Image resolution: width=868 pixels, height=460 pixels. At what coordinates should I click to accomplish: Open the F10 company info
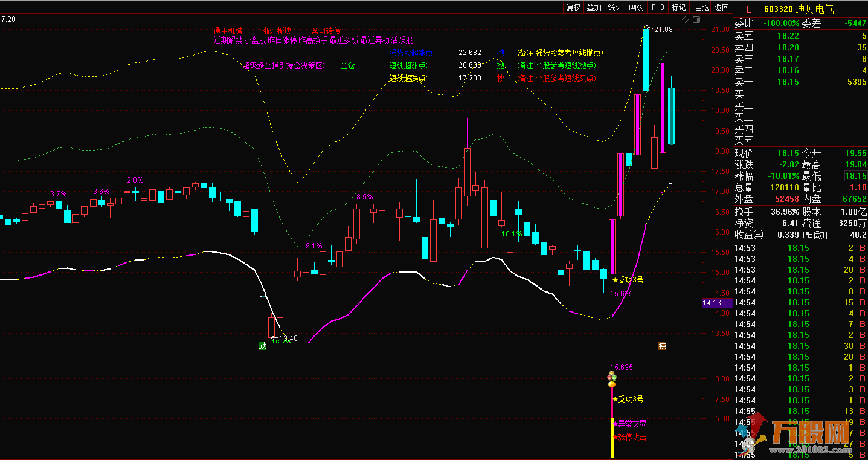pyautogui.click(x=657, y=7)
